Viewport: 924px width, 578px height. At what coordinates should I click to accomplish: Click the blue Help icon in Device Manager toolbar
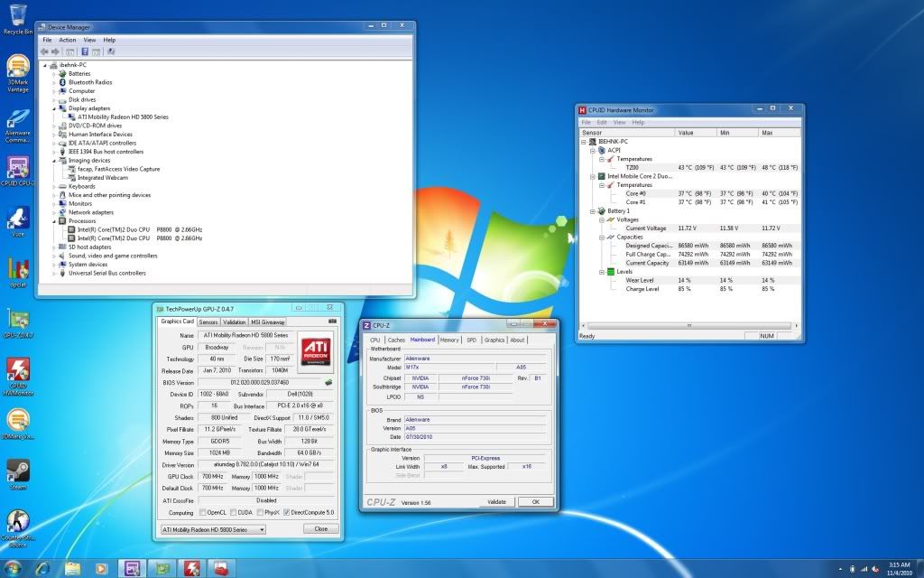(85, 51)
